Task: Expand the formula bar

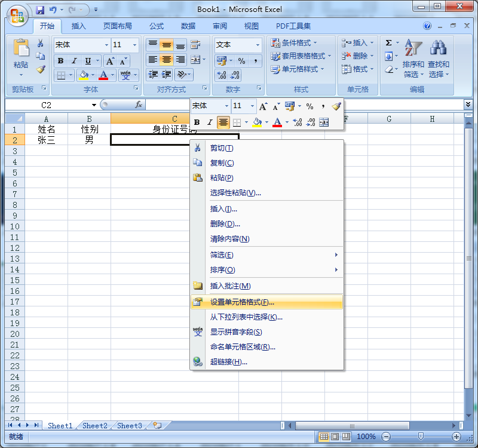Action: tap(468, 105)
